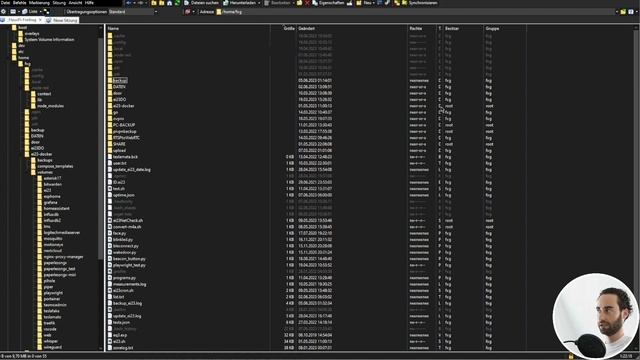Click the file icon of playwright_test.py
The image size is (640, 360).
[110, 265]
